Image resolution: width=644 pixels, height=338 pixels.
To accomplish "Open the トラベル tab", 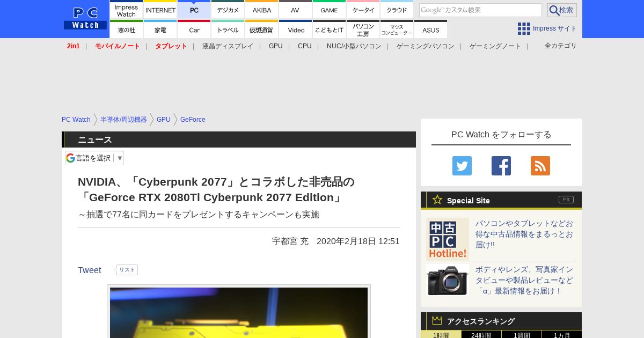I will click(x=228, y=30).
